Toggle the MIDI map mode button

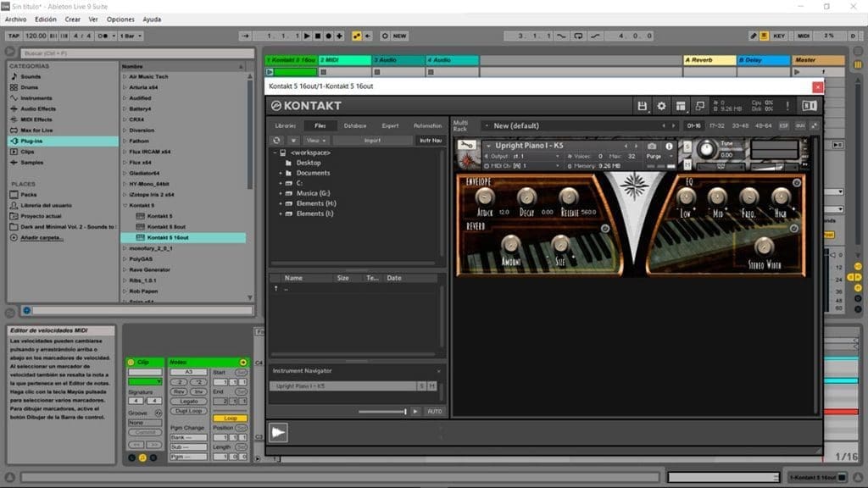click(804, 36)
